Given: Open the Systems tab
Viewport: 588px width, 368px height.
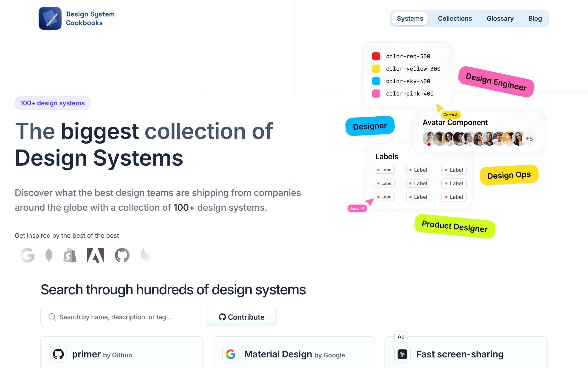Looking at the screenshot, I should pos(410,18).
